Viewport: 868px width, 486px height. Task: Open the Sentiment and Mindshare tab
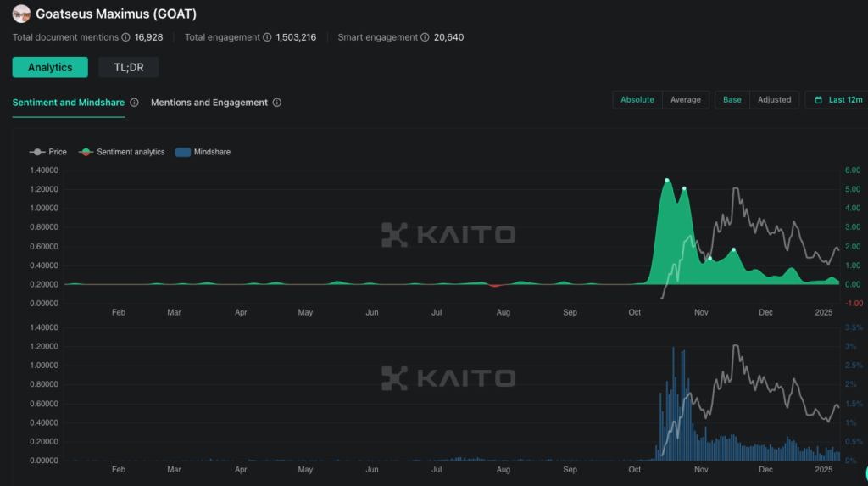68,103
